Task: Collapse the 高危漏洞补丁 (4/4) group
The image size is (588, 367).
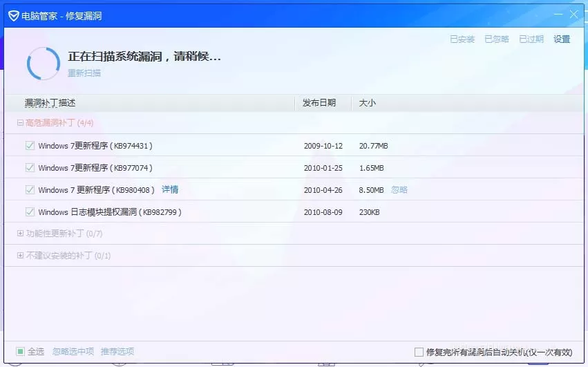Action: [x=20, y=123]
